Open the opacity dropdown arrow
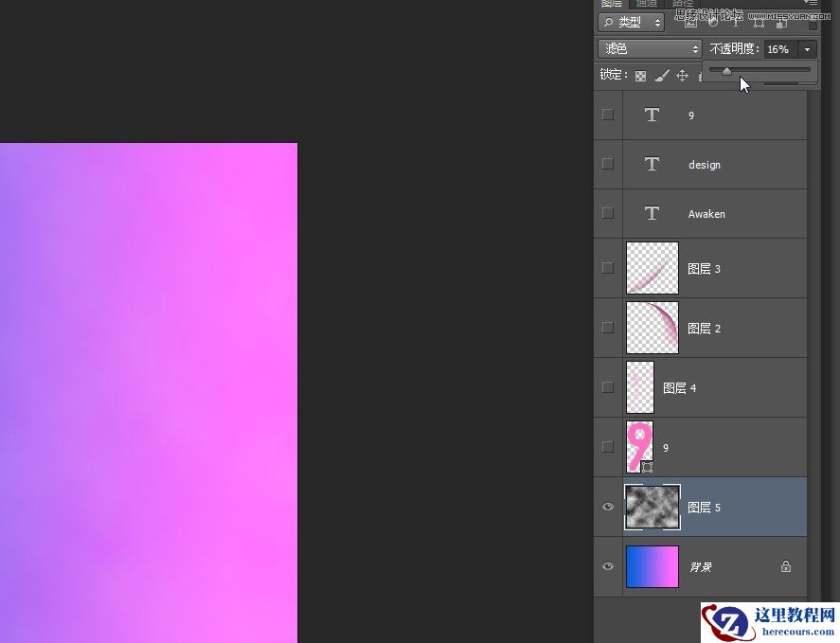Image resolution: width=840 pixels, height=643 pixels. pyautogui.click(x=807, y=49)
